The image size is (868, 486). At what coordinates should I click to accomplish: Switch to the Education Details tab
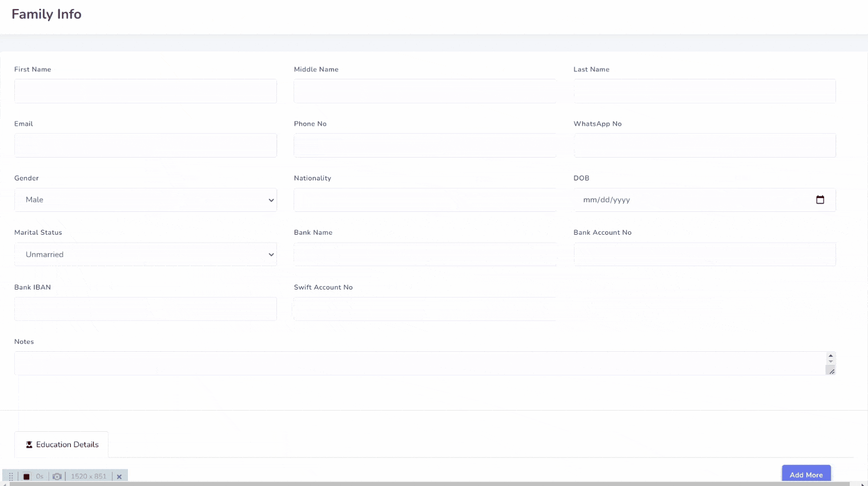[x=61, y=444]
